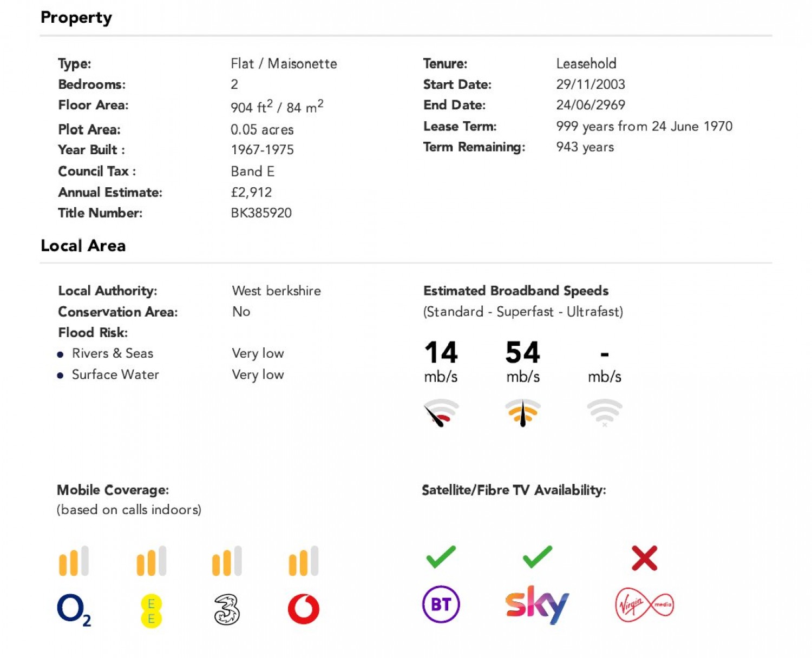
Task: Click the standard broadband speed gauge
Action: coord(441,413)
